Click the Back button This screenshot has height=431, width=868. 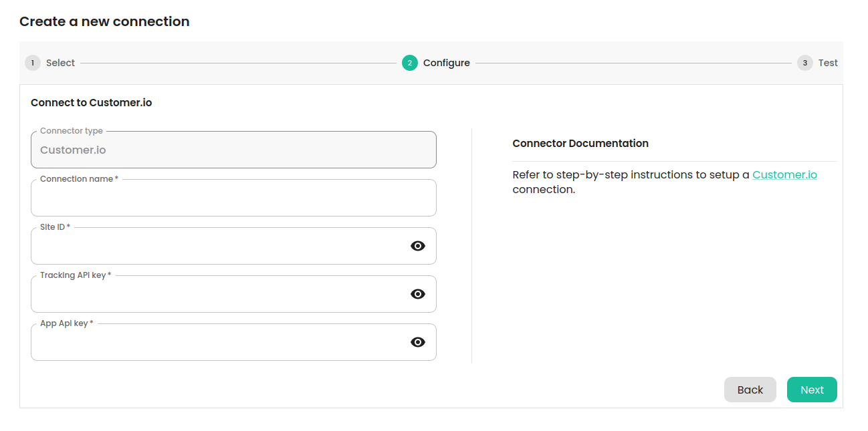(x=750, y=390)
